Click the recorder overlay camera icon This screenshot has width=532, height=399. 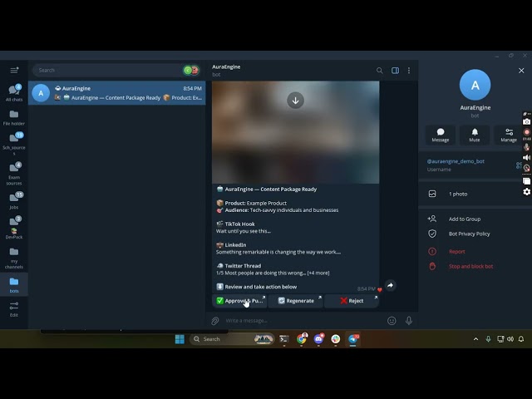coord(526,122)
